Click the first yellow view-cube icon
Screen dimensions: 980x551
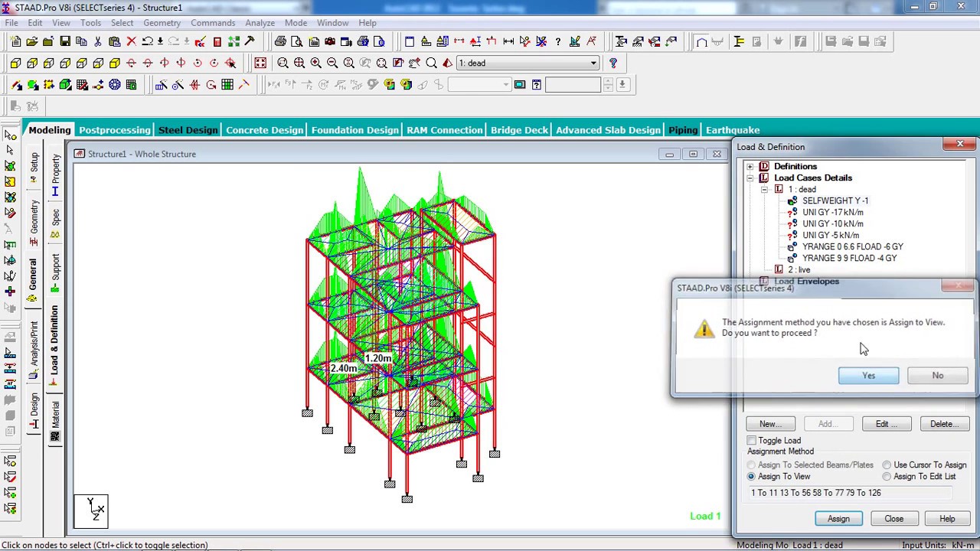coord(15,63)
